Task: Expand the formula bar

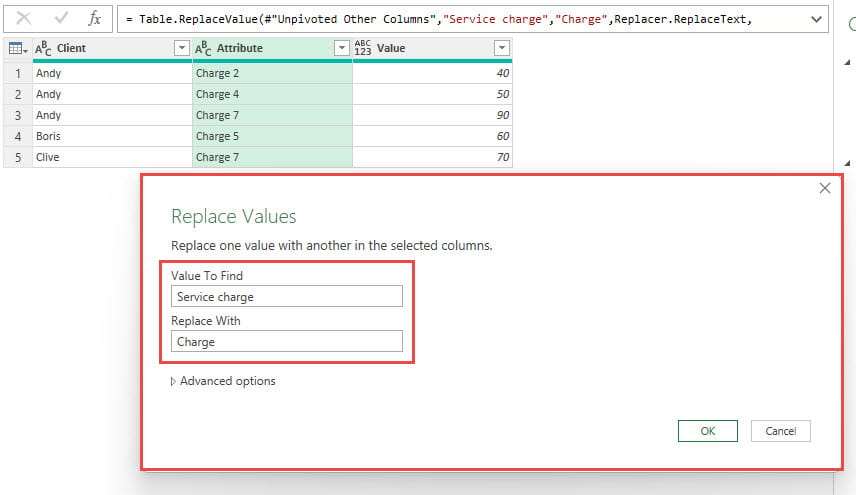Action: click(x=816, y=19)
